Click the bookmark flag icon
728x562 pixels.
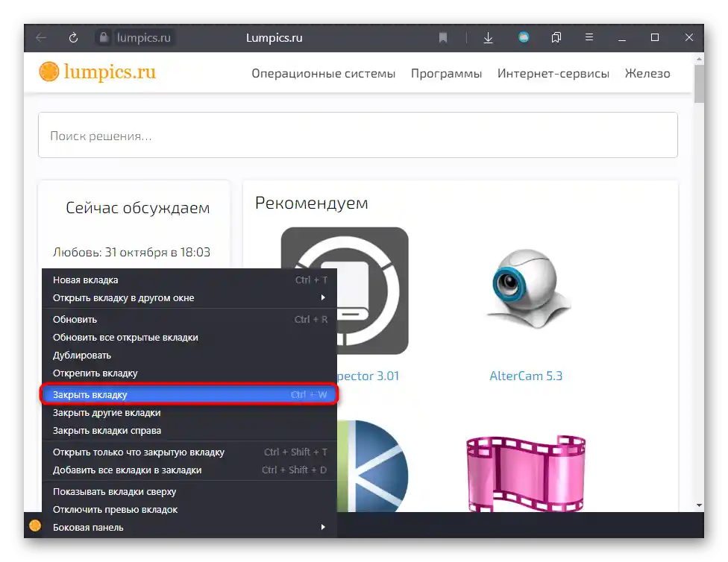(x=443, y=37)
